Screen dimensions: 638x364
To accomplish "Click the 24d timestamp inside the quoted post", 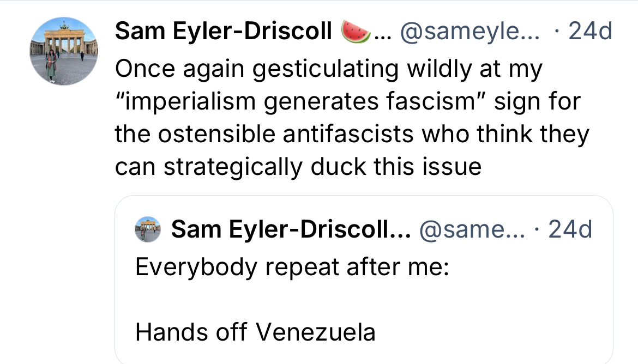I will 570,230.
